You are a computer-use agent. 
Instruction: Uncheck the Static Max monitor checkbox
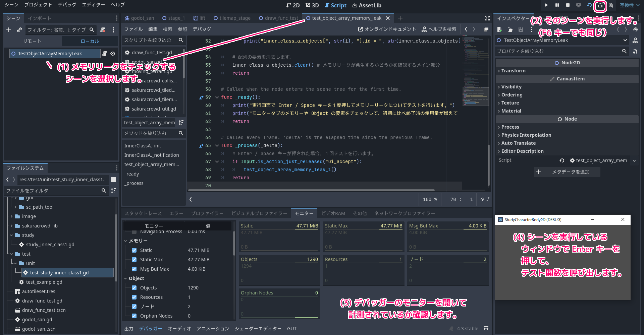134,260
